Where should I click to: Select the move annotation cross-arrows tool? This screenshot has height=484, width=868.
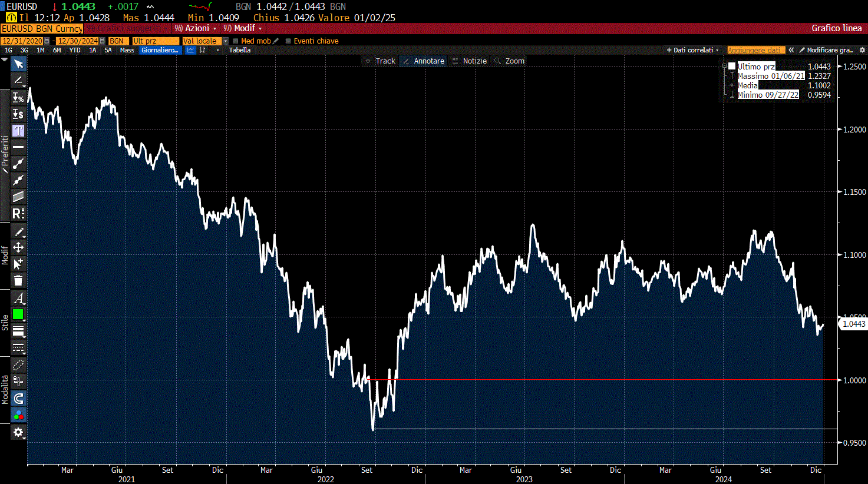[x=18, y=247]
